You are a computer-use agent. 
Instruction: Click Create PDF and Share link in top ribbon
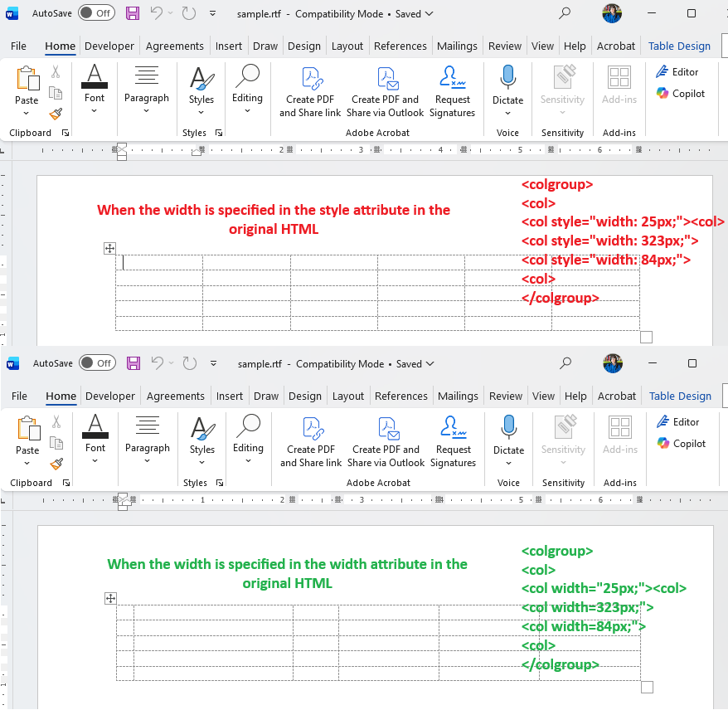[310, 91]
